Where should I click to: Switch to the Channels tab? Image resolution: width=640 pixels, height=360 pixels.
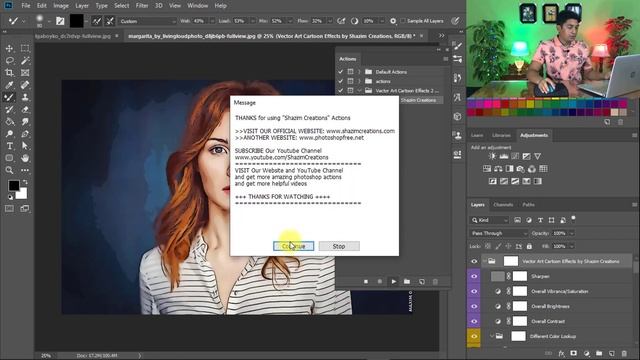[x=503, y=205]
